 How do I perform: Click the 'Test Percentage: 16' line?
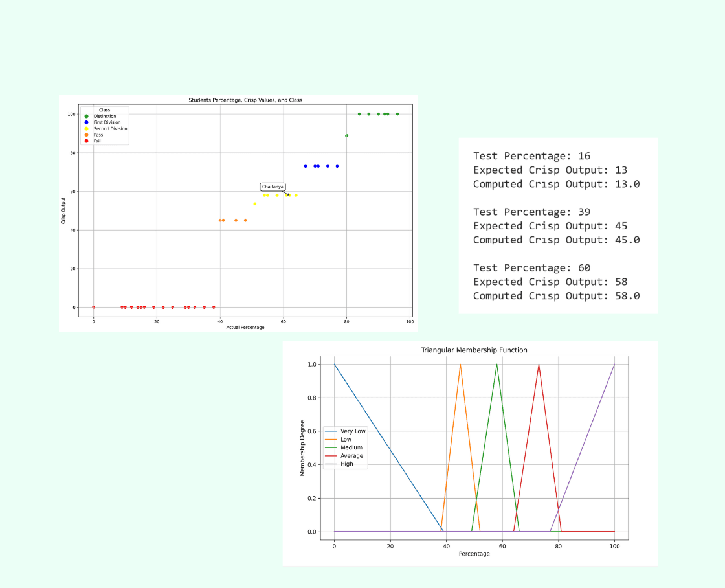[531, 156]
